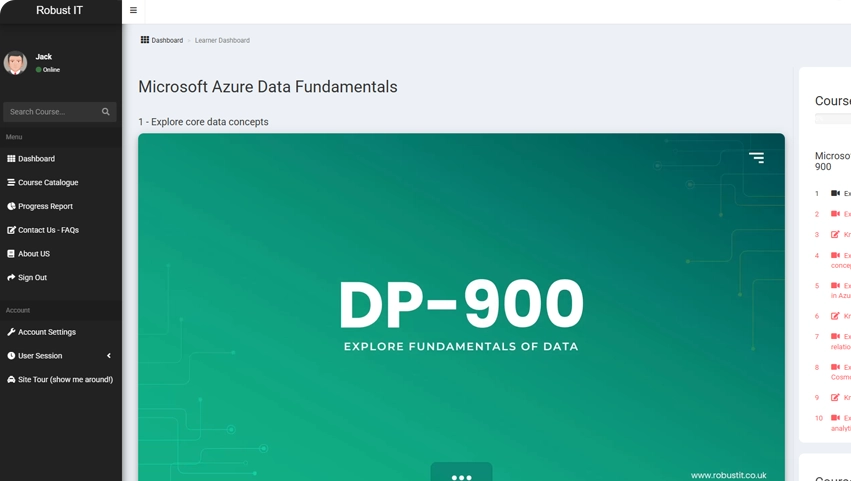The height and width of the screenshot is (481, 851).
Task: Click the Progress Report pie chart icon
Action: [x=11, y=206]
